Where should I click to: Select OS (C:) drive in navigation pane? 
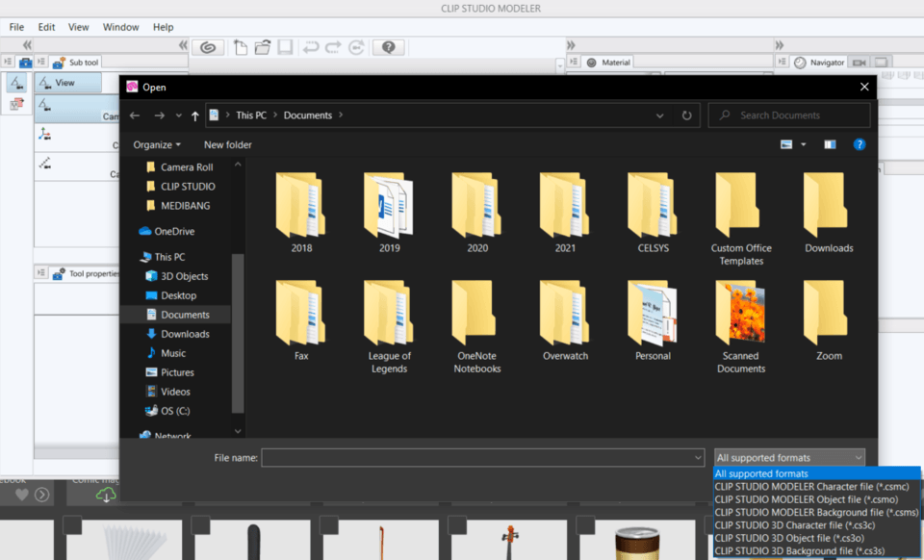point(167,411)
